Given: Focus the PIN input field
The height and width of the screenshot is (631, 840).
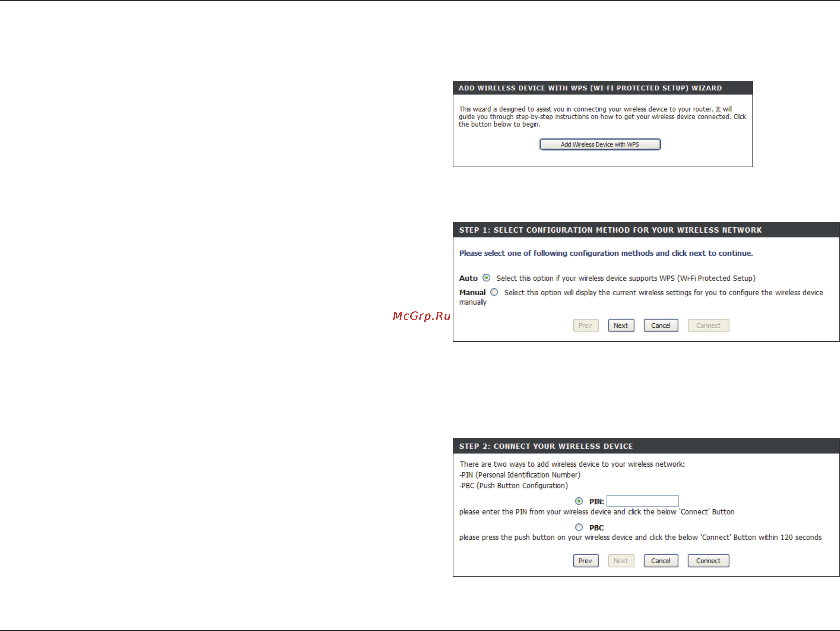Looking at the screenshot, I should click(x=643, y=501).
